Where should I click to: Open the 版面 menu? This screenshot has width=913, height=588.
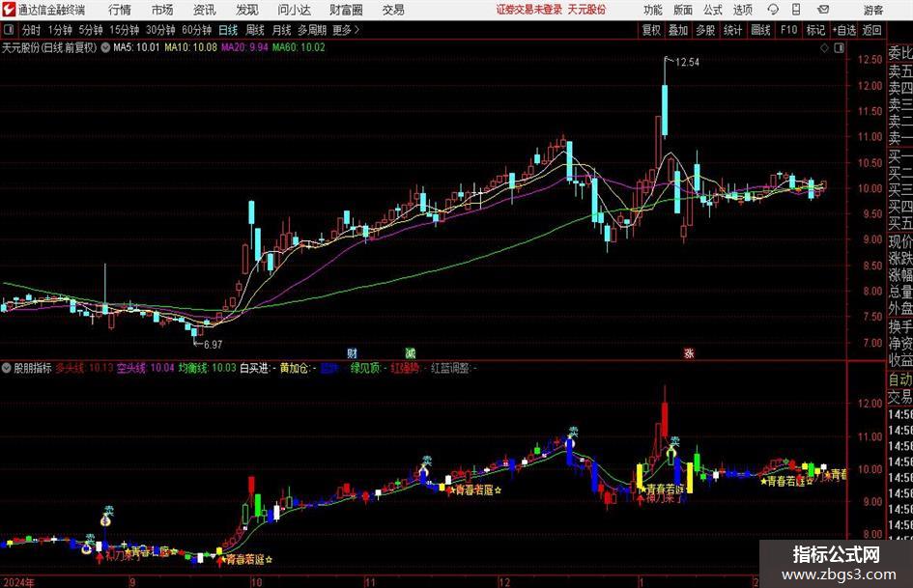tap(683, 10)
